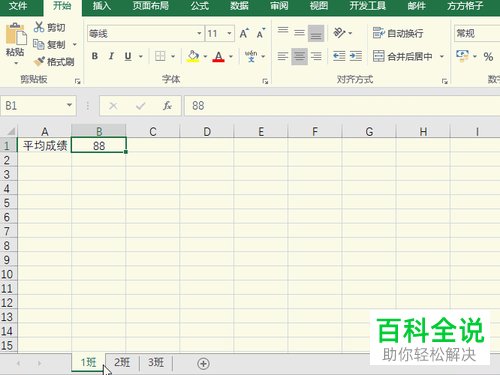Click the phonetic guide (wén) icon
Image resolution: width=500 pixels, height=375 pixels.
pos(251,56)
